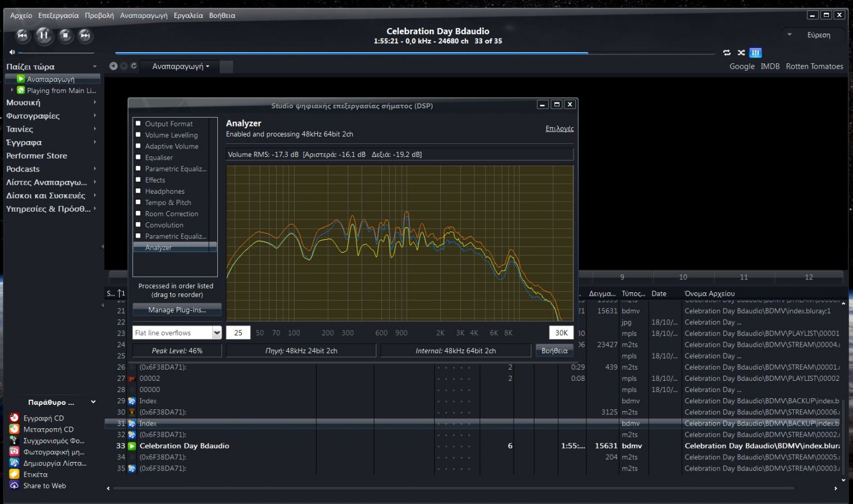
Task: Click the play icon on row 33
Action: click(x=132, y=446)
